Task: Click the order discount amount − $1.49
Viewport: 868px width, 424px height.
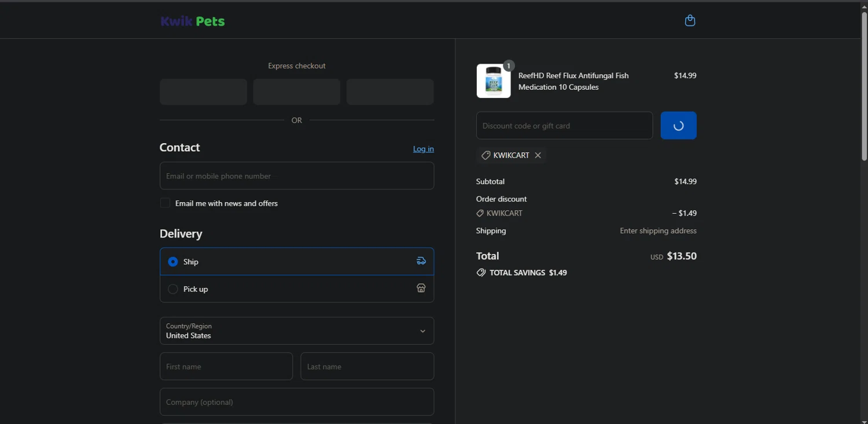Action: click(684, 213)
